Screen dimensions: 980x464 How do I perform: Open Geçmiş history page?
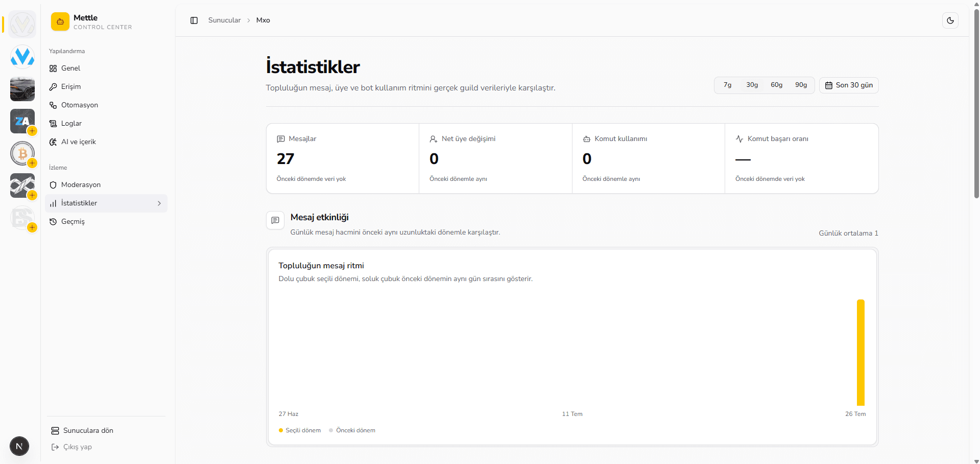point(106,222)
